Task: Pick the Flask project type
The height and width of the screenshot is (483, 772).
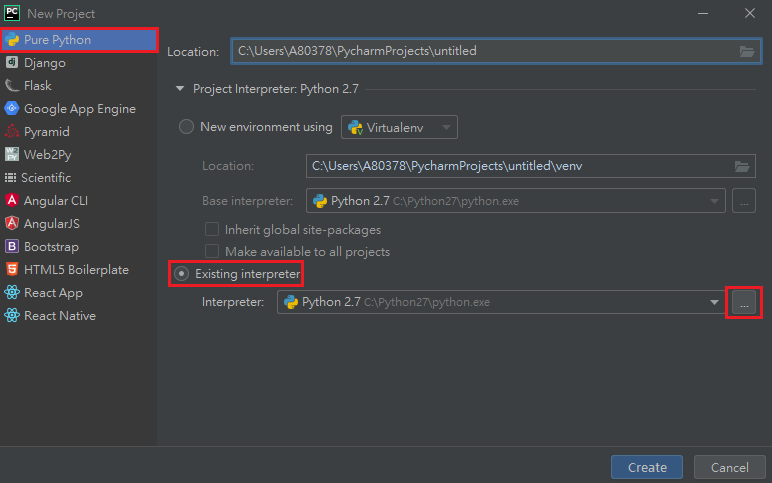Action: [79, 86]
